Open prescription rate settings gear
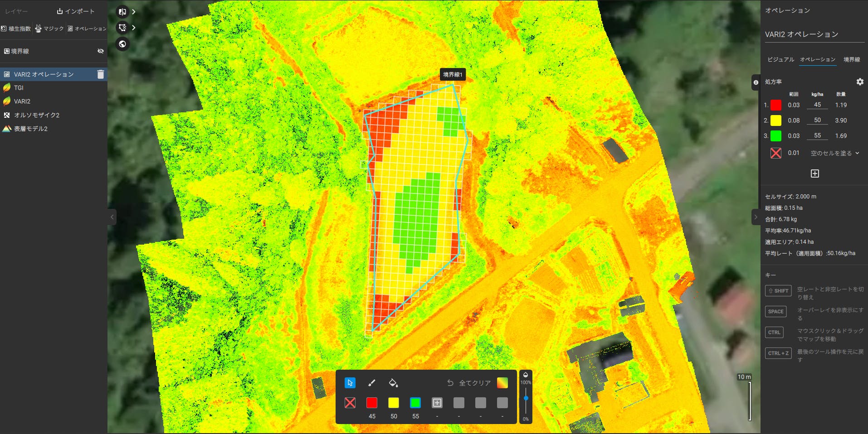The width and height of the screenshot is (868, 434). [x=860, y=82]
